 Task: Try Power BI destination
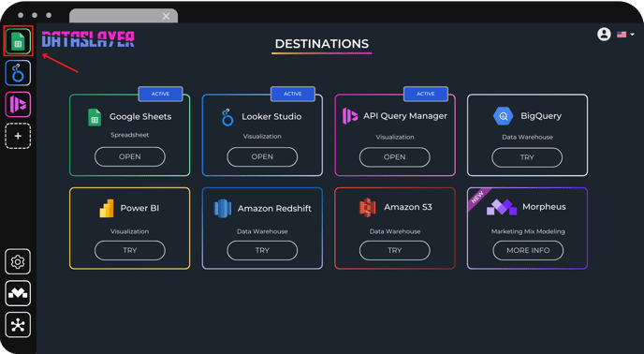pos(130,250)
